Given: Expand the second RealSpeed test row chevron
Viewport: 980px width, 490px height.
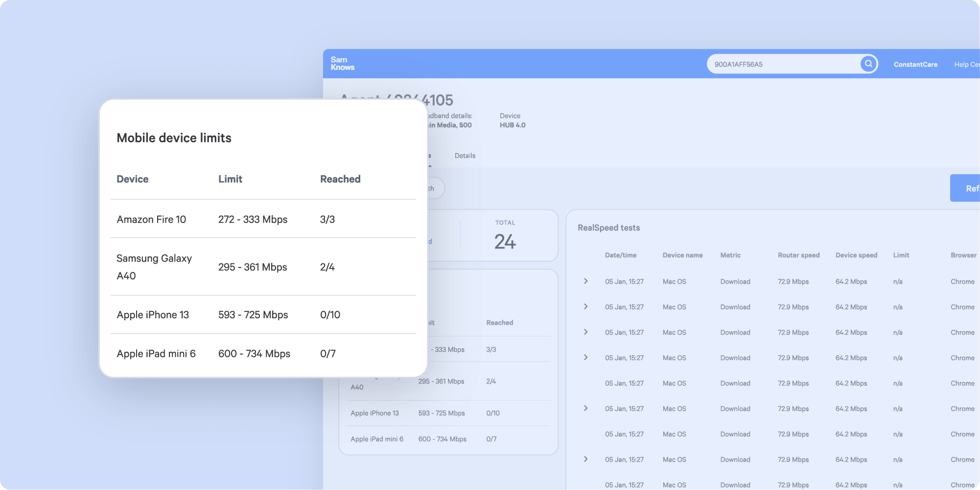Looking at the screenshot, I should [585, 307].
